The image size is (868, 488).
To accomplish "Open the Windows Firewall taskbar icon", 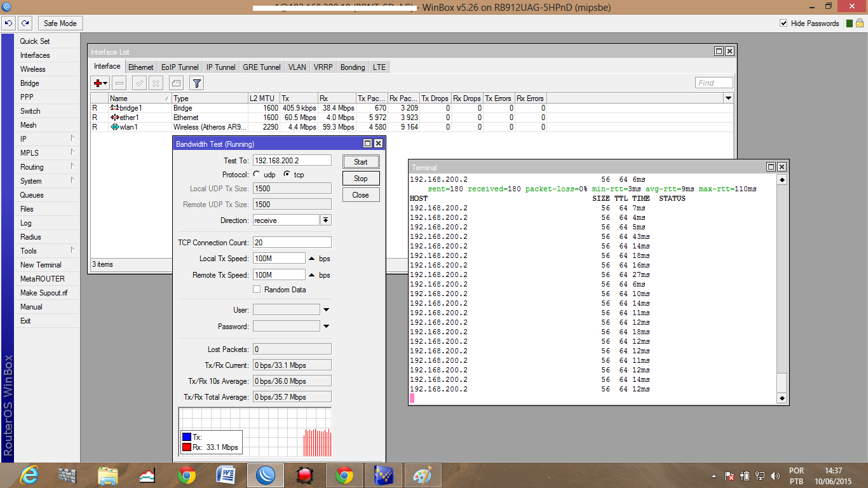I will (x=67, y=475).
